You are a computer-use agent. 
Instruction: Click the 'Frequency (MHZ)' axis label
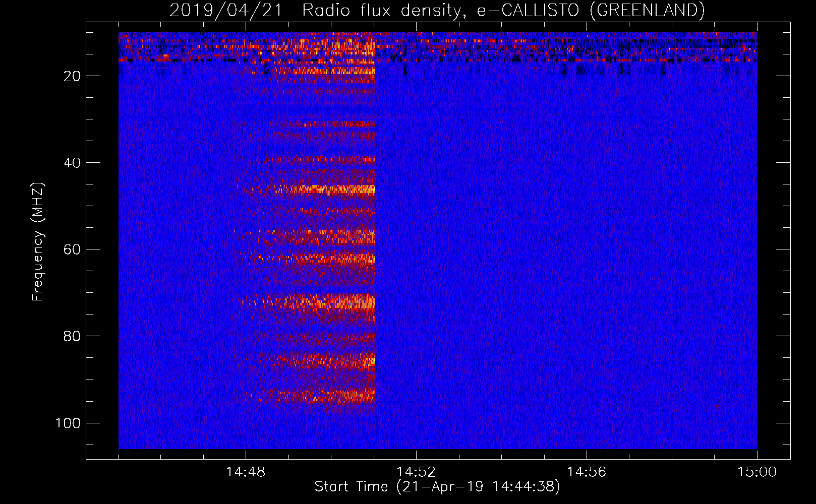(38, 241)
